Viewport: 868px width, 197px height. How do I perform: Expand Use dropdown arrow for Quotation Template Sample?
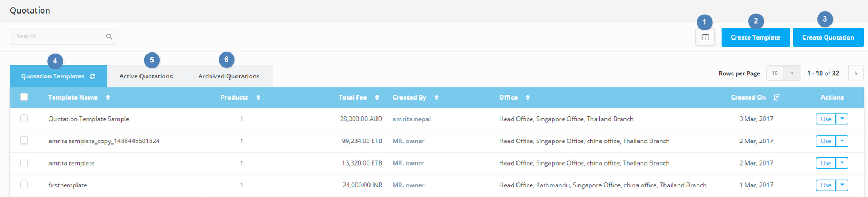(x=842, y=119)
